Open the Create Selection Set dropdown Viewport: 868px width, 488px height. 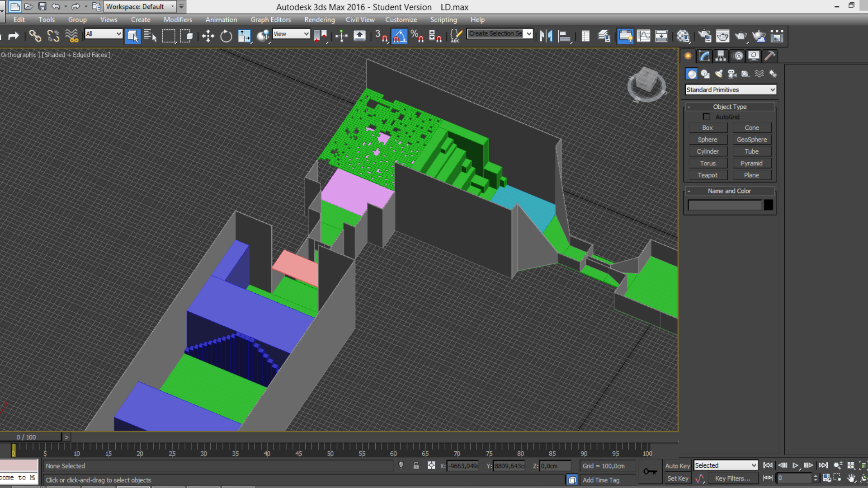(500, 33)
